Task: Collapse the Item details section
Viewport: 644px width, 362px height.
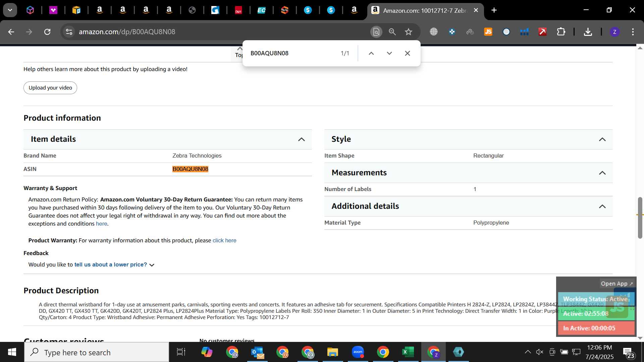Action: [302, 139]
